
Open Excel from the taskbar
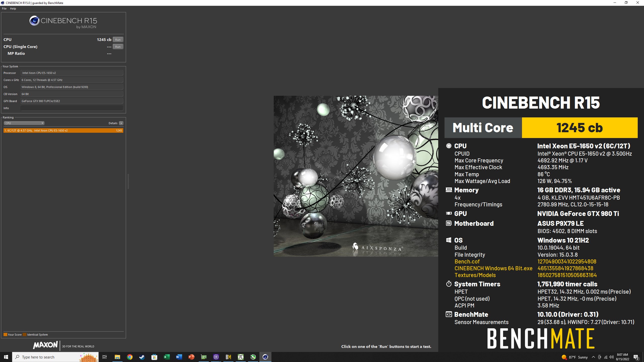(167, 357)
